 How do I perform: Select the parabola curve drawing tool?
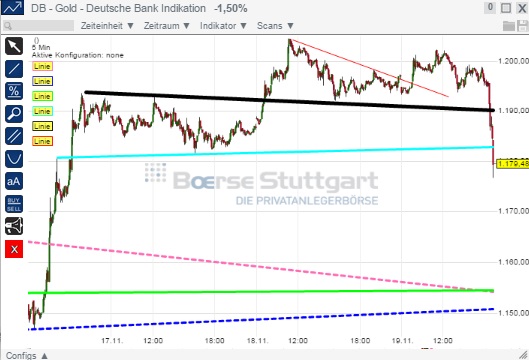(x=14, y=159)
